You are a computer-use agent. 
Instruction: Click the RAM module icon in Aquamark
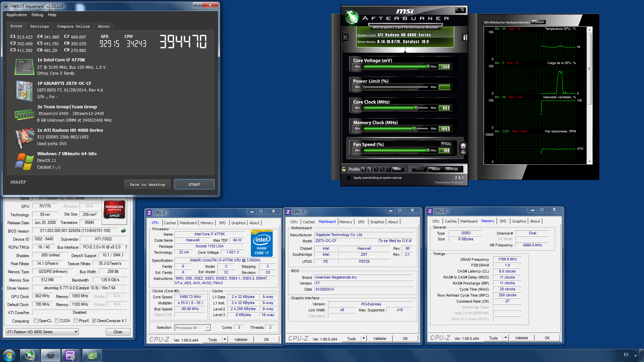[24, 115]
